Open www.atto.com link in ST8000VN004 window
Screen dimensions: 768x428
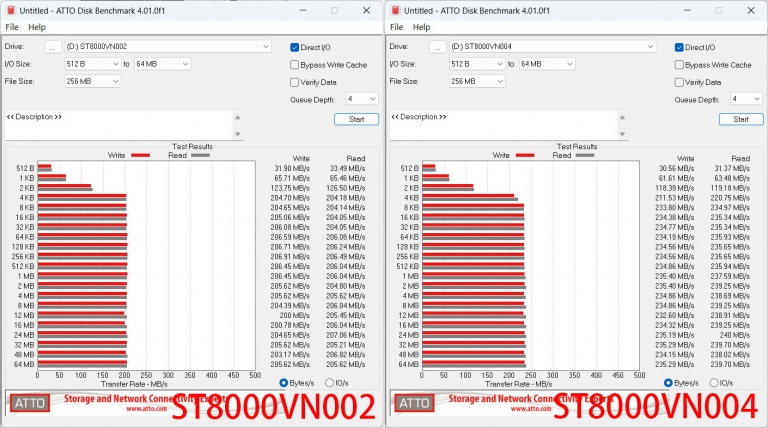coord(531,408)
